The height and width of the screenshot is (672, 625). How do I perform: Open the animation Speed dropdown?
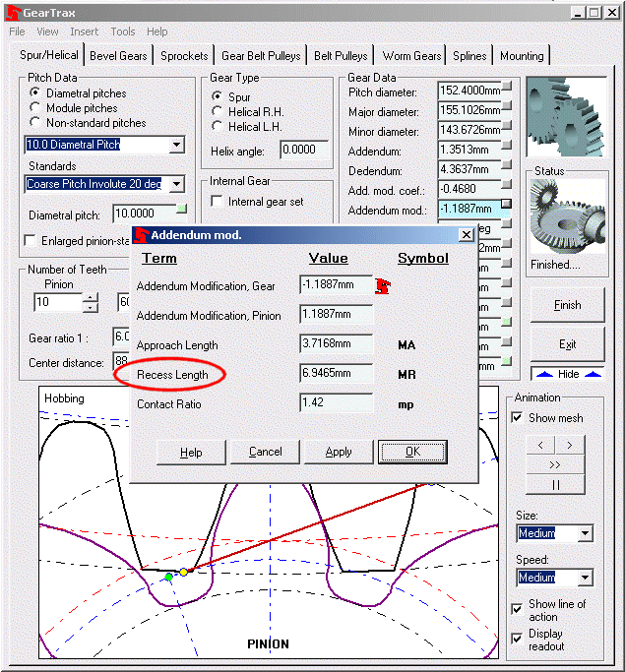585,578
